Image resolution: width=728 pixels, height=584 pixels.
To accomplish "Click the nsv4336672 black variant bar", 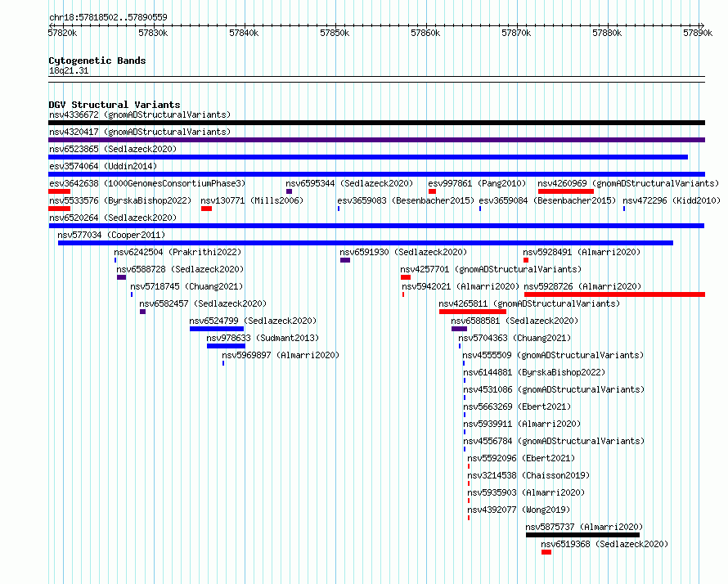I will click(376, 123).
